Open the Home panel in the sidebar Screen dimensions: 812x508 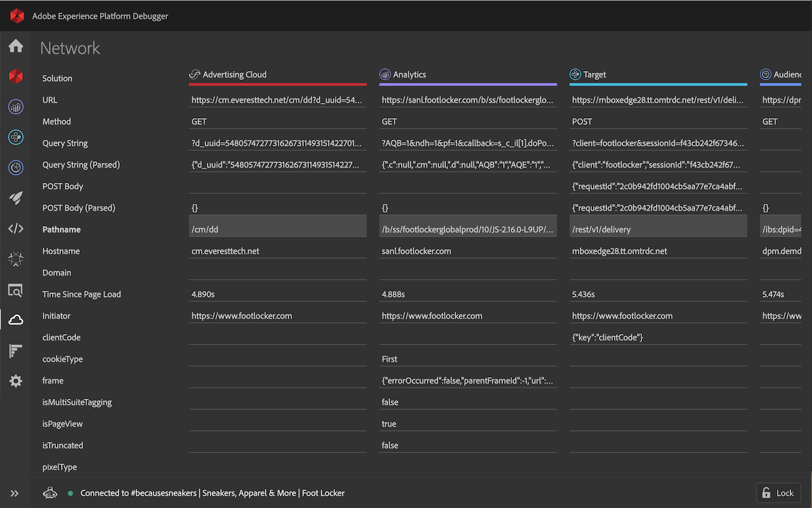click(x=15, y=46)
